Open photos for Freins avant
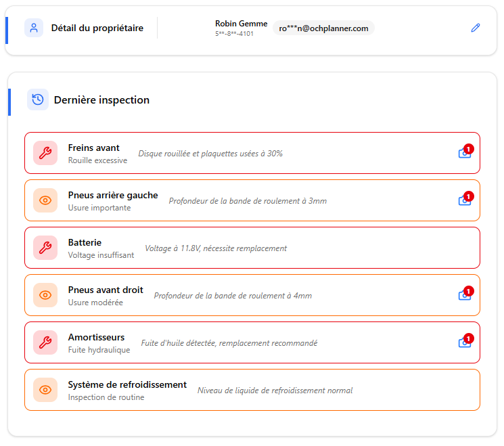 coord(465,153)
